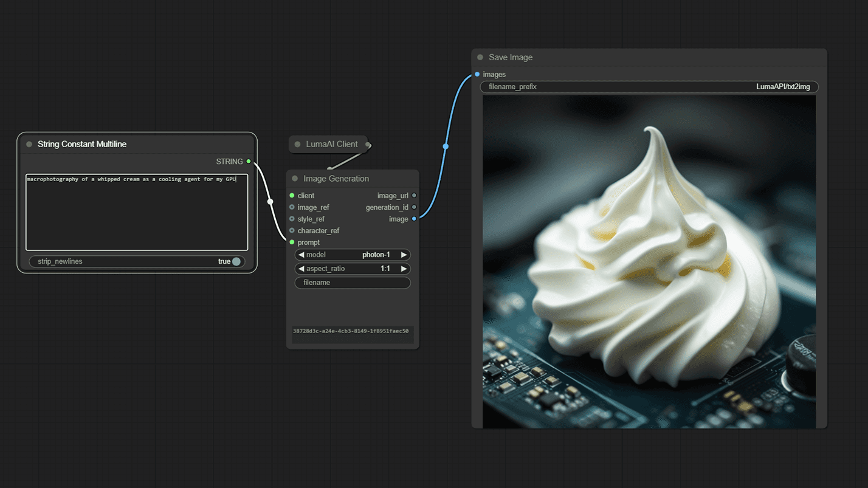
Task: Click the Save Image node collapse dot
Action: pos(480,58)
